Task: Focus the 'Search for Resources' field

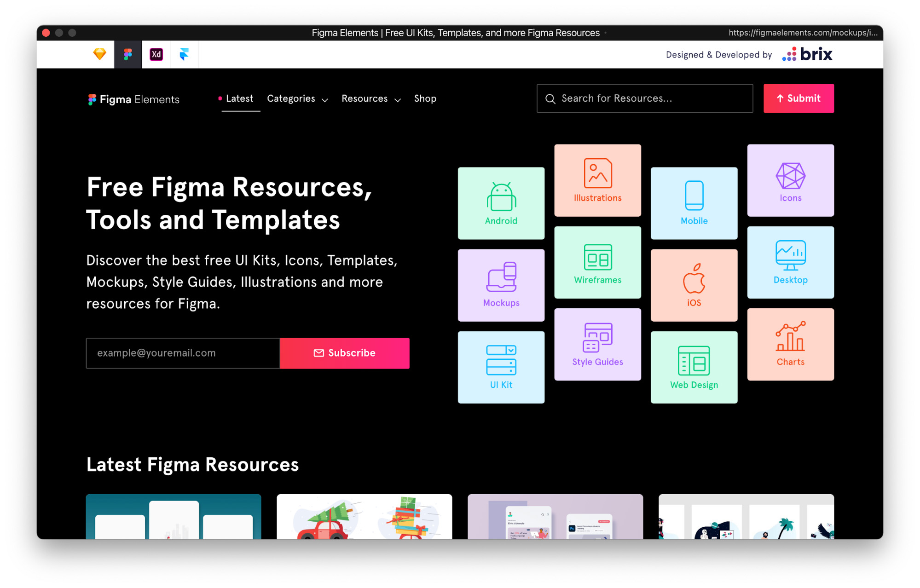Action: click(x=644, y=98)
